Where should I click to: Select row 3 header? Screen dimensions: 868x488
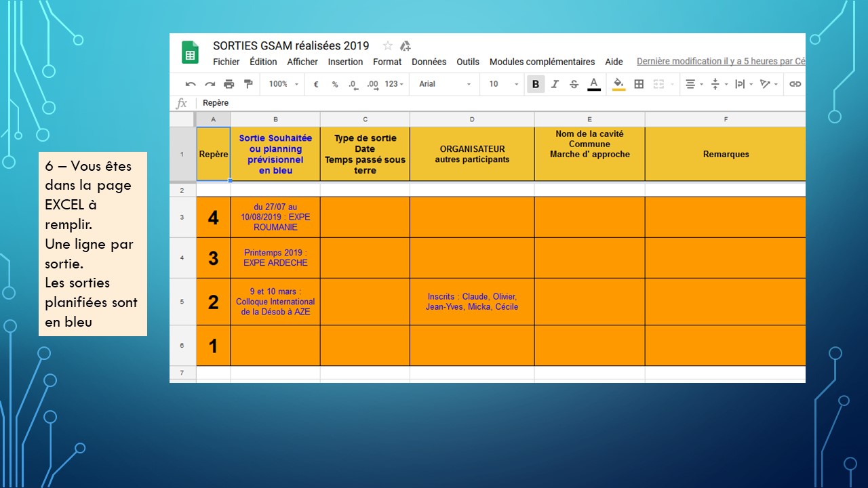pyautogui.click(x=182, y=217)
